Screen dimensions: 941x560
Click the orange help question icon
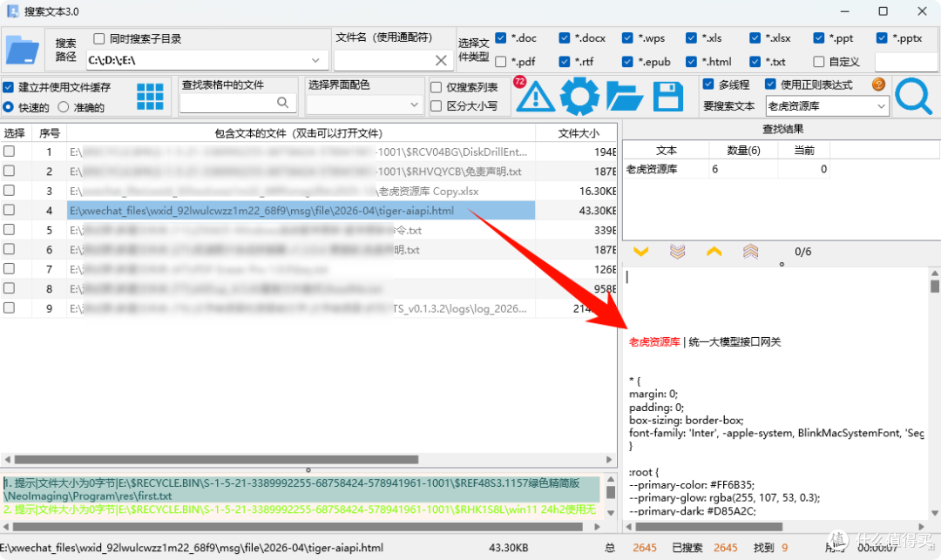point(878,84)
